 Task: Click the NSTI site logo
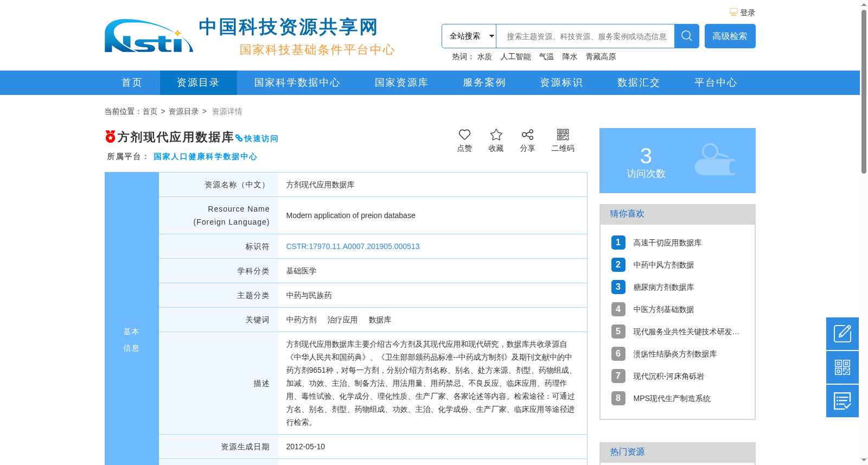[x=149, y=36]
